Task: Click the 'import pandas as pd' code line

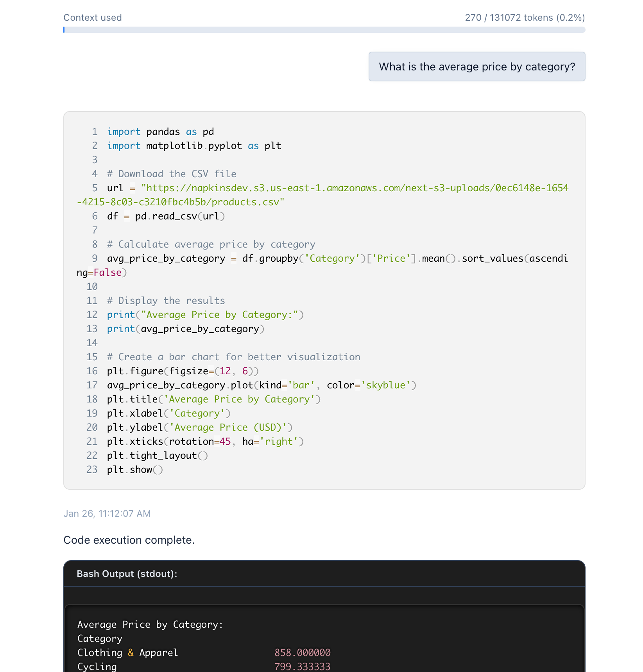Action: [160, 132]
